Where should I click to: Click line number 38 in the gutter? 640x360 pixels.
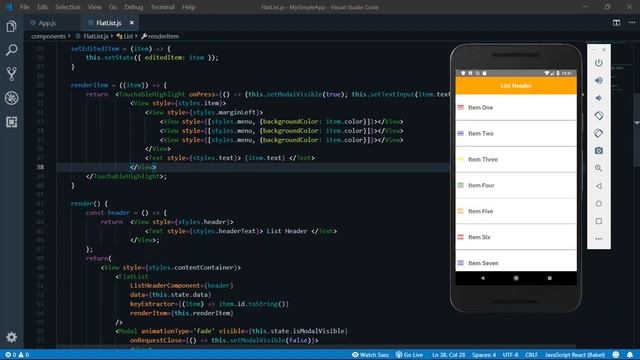(x=40, y=167)
